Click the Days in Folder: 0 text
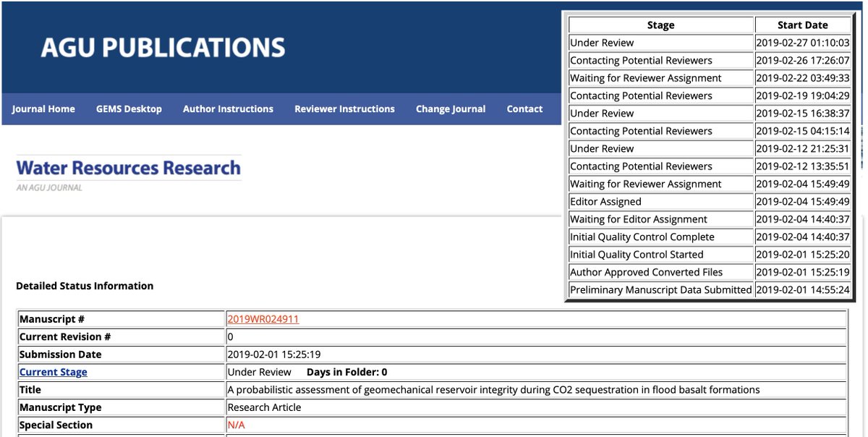Viewport: 868px width, 437px height. click(347, 372)
